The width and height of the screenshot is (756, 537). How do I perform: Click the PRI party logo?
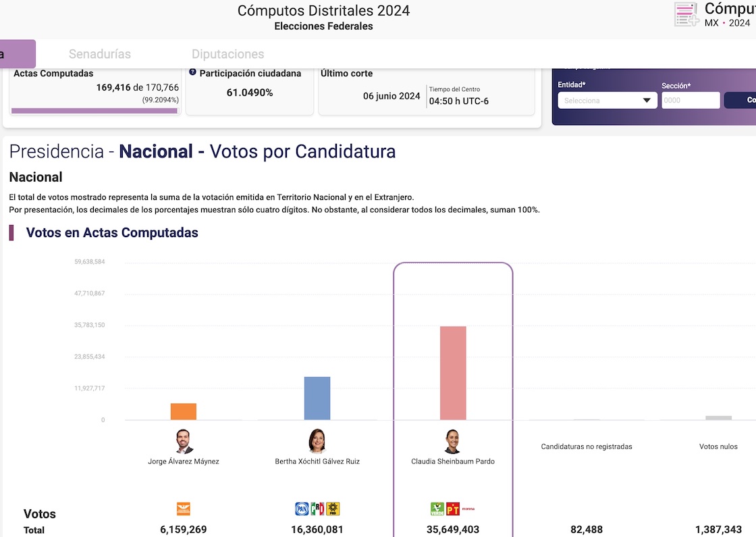click(317, 509)
